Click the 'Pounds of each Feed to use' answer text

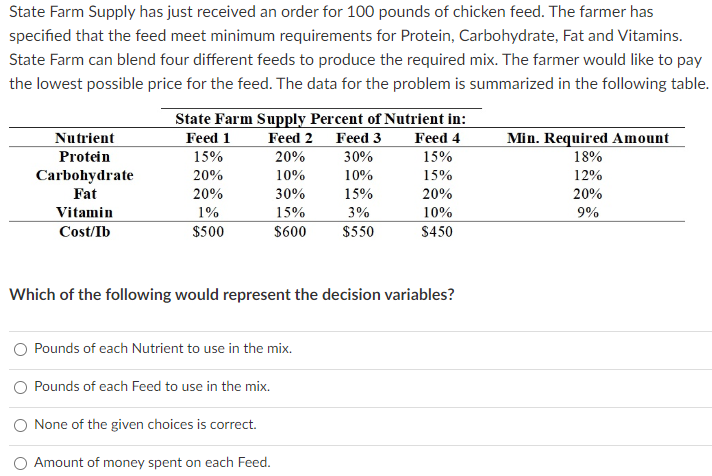click(152, 387)
